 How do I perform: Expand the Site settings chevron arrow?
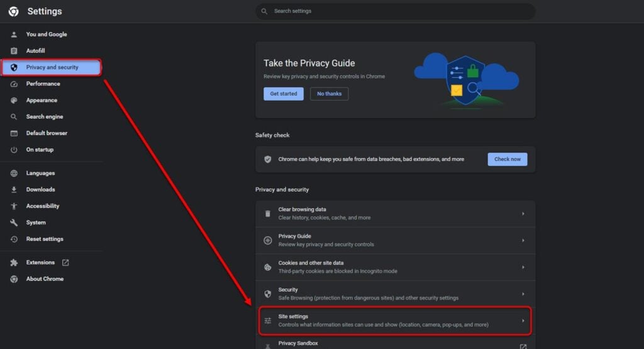point(523,321)
